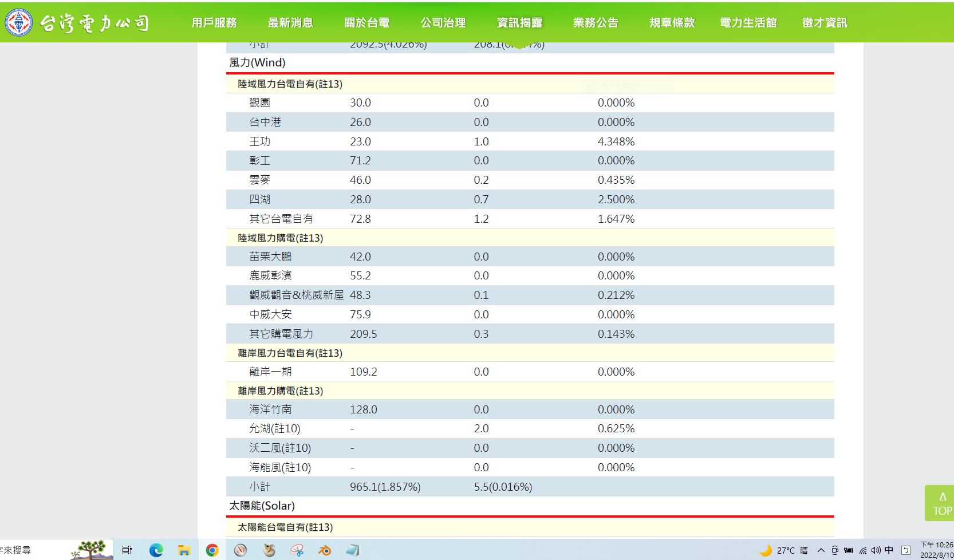The height and width of the screenshot is (560, 954).
Task: Click the 209.5 capacity value
Action: coord(364,334)
